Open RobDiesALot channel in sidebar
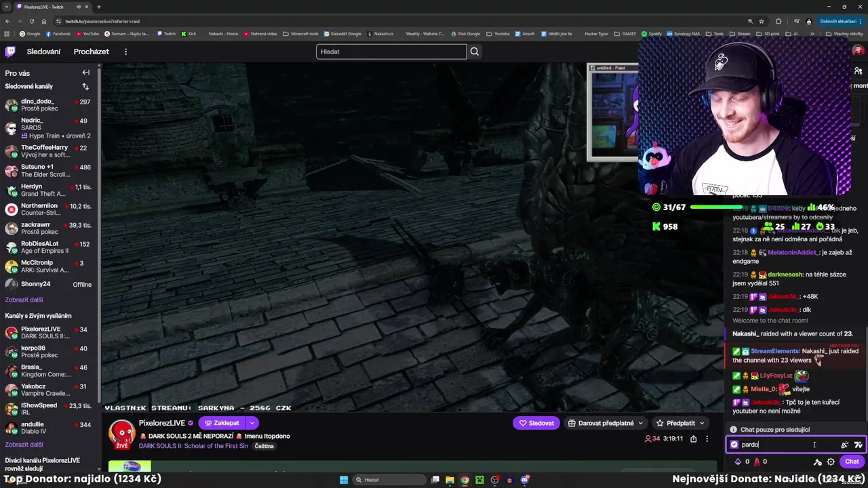This screenshot has height=488, width=868. [x=48, y=247]
